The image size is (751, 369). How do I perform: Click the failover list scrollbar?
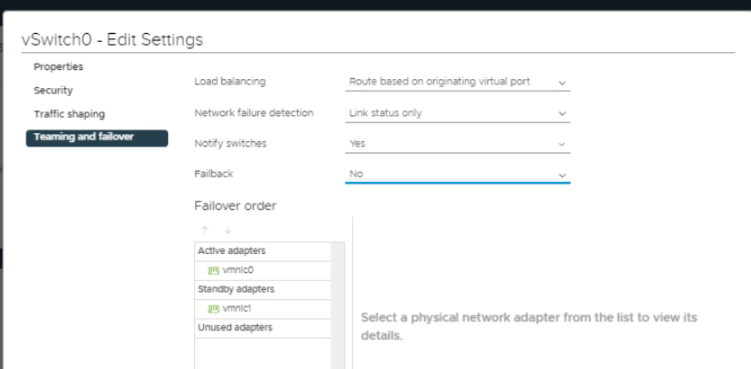click(338, 305)
